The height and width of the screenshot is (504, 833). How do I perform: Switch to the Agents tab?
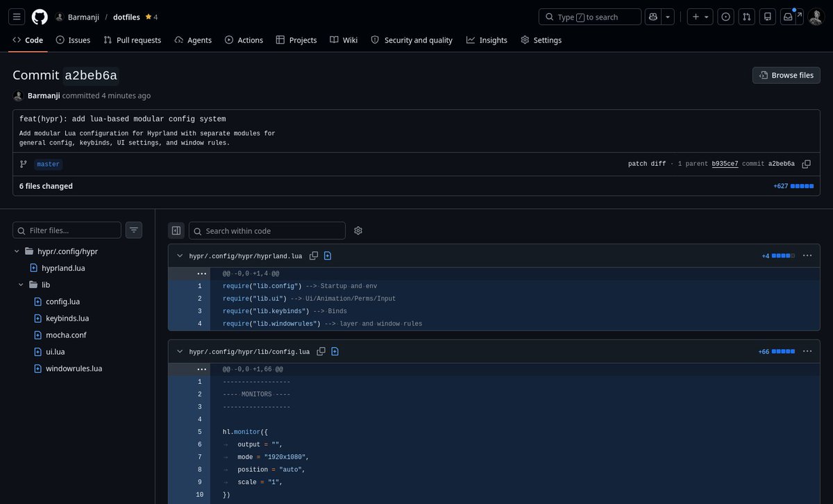pos(193,40)
